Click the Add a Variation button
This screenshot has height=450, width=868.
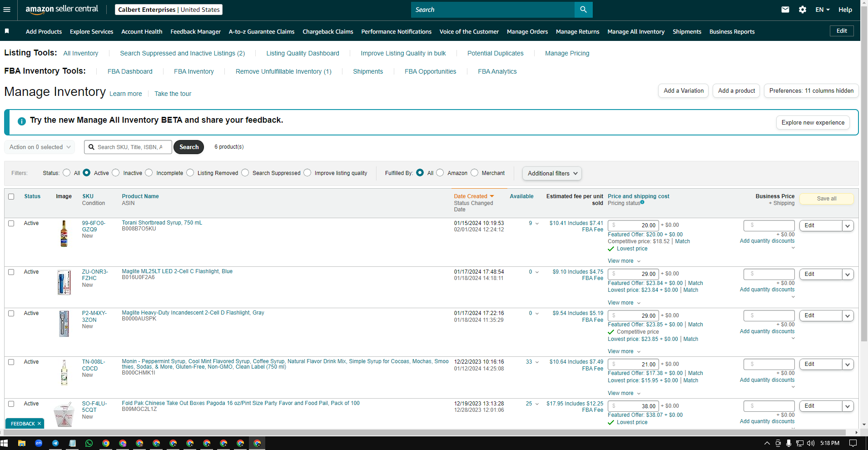[684, 91]
